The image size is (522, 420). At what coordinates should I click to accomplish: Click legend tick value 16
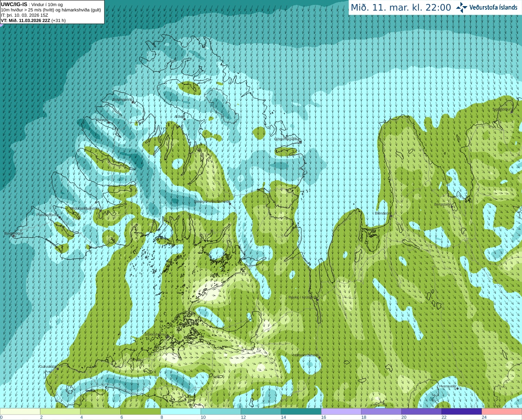pos(323,417)
